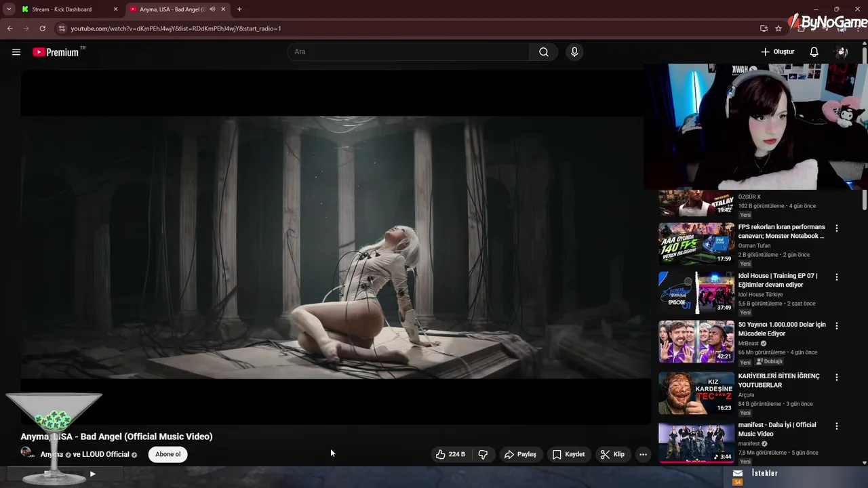Viewport: 868px width, 488px height.
Task: Open options for KARİYERLERİ BİTEN video
Action: coord(837,378)
